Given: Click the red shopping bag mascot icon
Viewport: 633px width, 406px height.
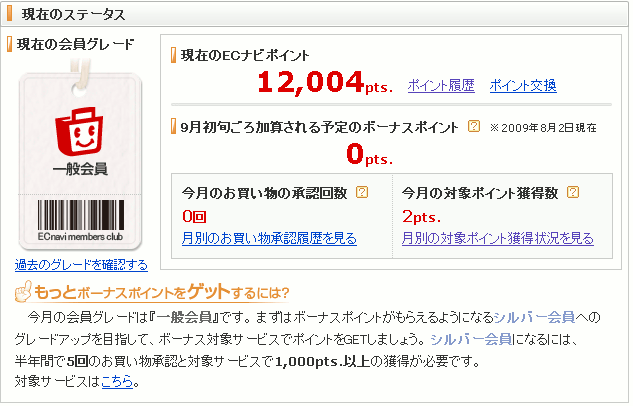Looking at the screenshot, I should (x=79, y=131).
